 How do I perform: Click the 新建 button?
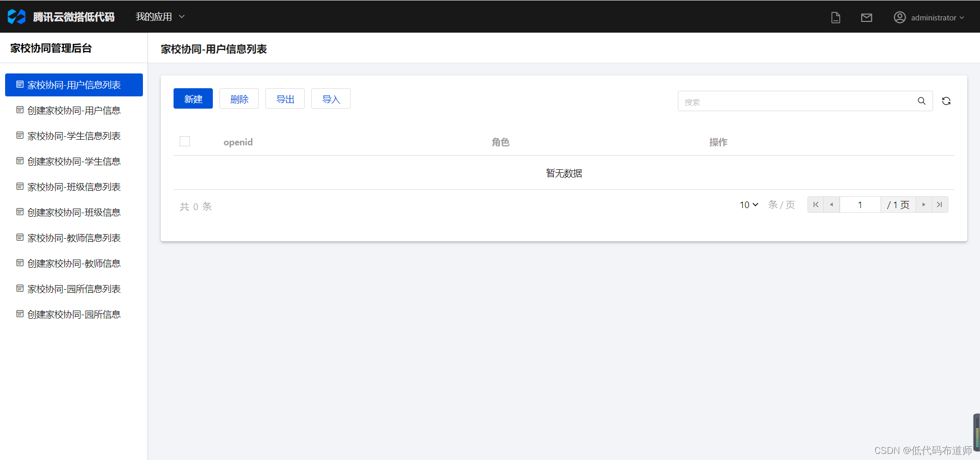pyautogui.click(x=193, y=98)
